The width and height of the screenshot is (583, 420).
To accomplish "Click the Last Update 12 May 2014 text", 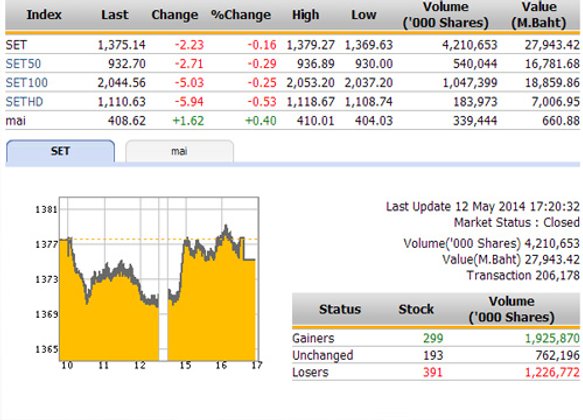I will pyautogui.click(x=483, y=206).
